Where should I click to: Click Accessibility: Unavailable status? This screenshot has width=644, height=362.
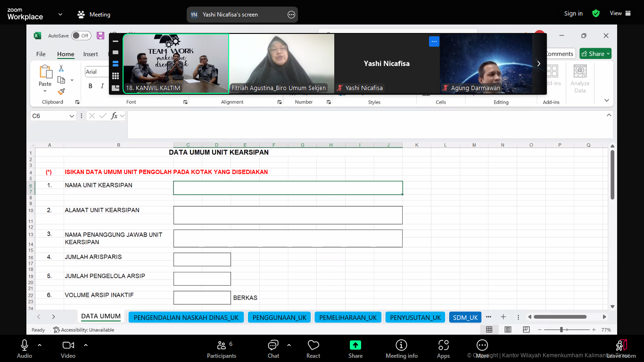(x=84, y=330)
